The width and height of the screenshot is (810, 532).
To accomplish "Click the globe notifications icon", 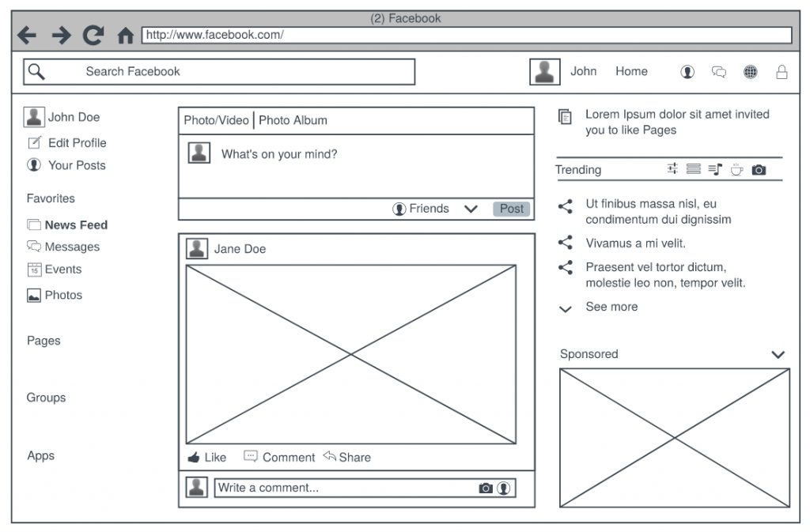I will tap(751, 71).
